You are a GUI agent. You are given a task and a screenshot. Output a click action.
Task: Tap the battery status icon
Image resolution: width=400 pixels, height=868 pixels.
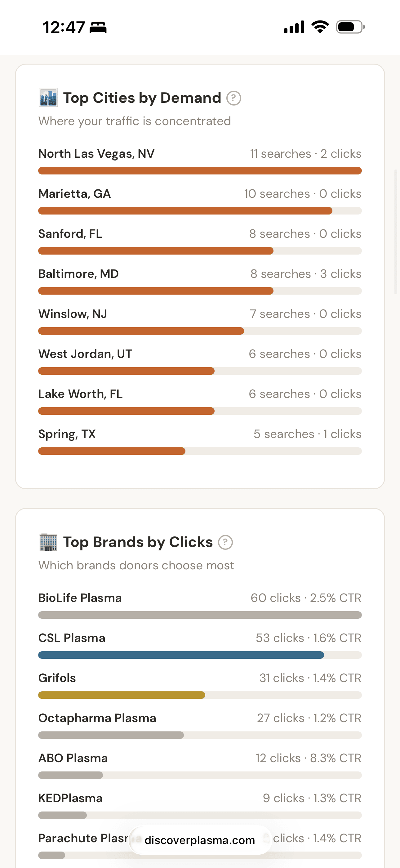[350, 27]
